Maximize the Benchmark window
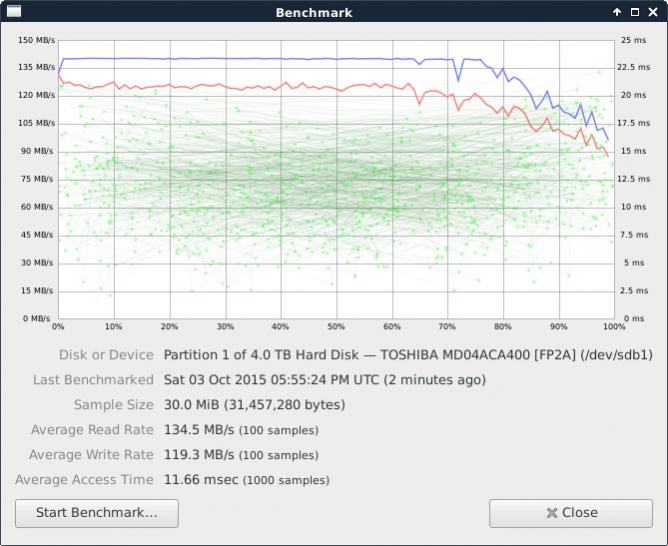This screenshot has width=668, height=546. pyautogui.click(x=635, y=12)
